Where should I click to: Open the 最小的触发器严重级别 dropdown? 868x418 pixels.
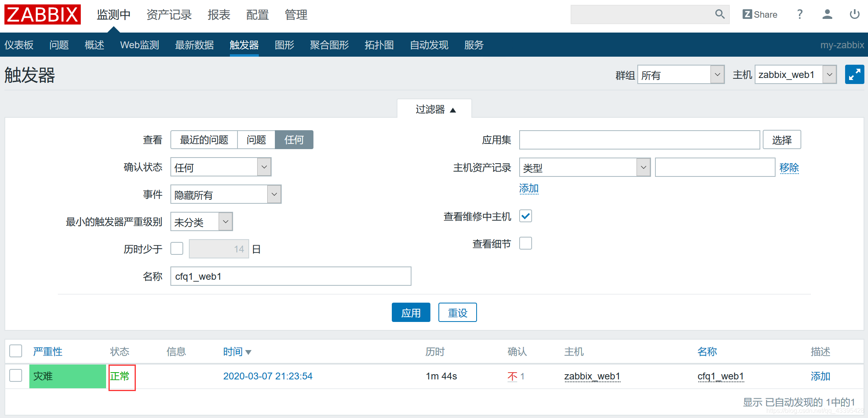pyautogui.click(x=202, y=222)
